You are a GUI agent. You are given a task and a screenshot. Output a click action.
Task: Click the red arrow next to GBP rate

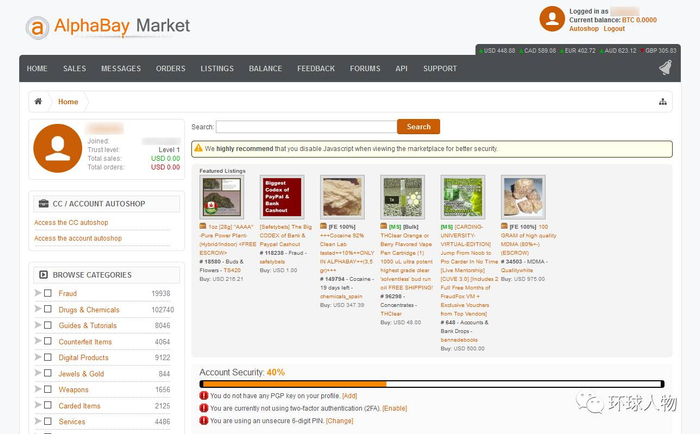click(x=642, y=51)
